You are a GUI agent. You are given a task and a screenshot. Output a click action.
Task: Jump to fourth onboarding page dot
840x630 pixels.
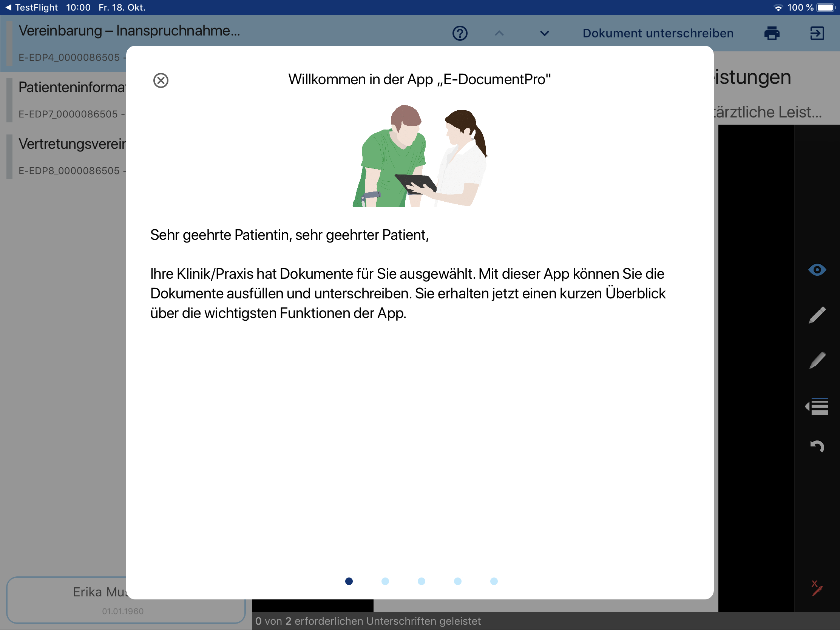pyautogui.click(x=458, y=581)
